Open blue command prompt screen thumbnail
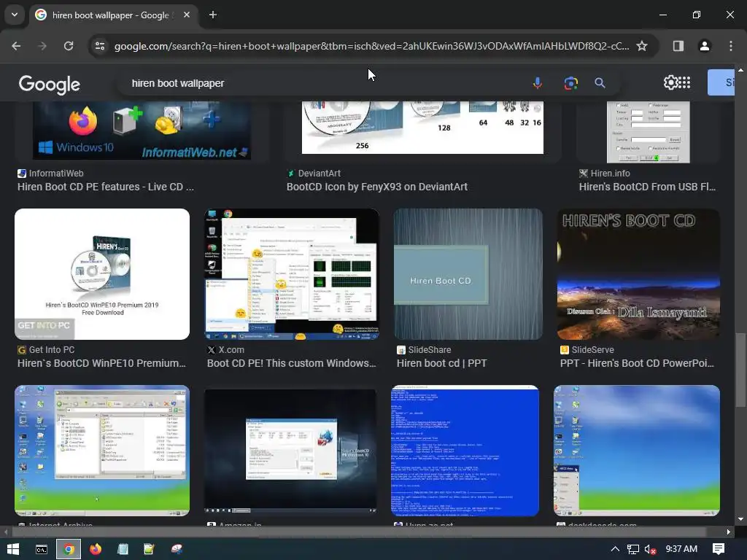Image resolution: width=747 pixels, height=560 pixels. pyautogui.click(x=465, y=451)
